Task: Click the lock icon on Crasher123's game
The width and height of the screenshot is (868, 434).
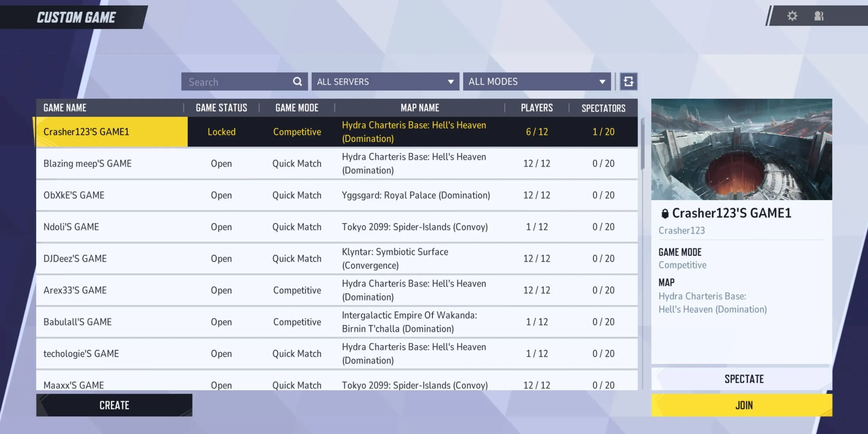Action: [x=663, y=212]
